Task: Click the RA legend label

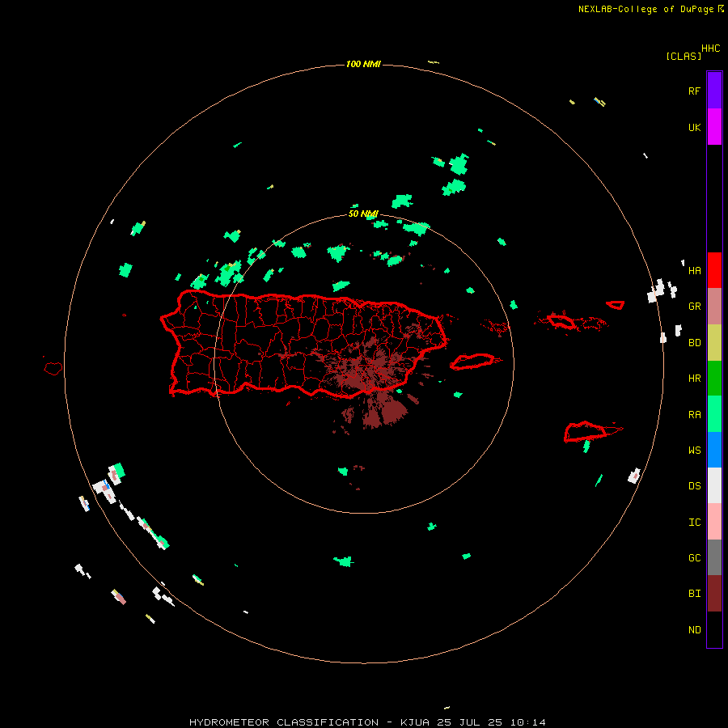Action: point(694,414)
